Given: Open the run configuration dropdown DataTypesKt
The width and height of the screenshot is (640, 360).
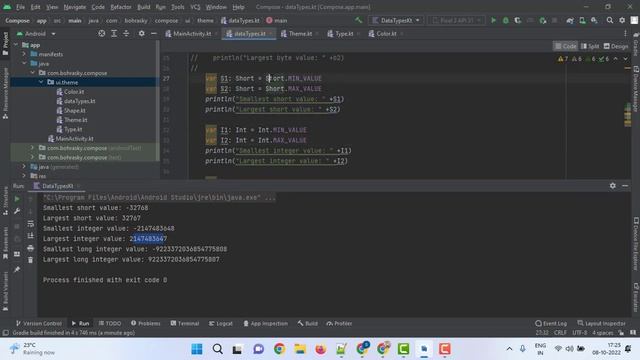Looking at the screenshot, I should (x=396, y=20).
